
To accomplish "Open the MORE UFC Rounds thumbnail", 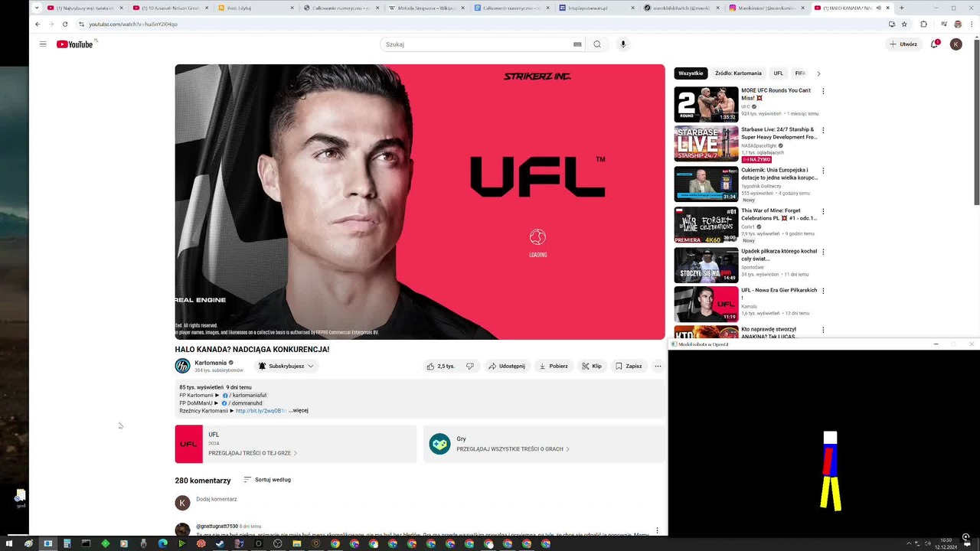I will tap(706, 104).
